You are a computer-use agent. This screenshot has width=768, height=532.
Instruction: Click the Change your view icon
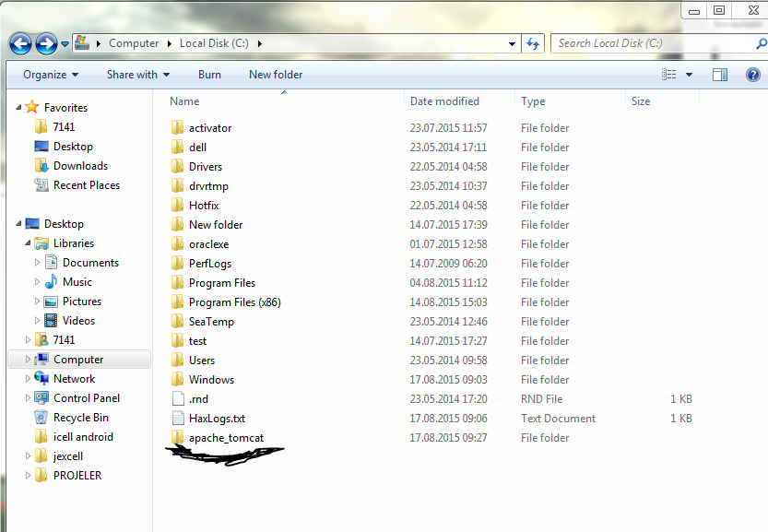click(x=668, y=75)
